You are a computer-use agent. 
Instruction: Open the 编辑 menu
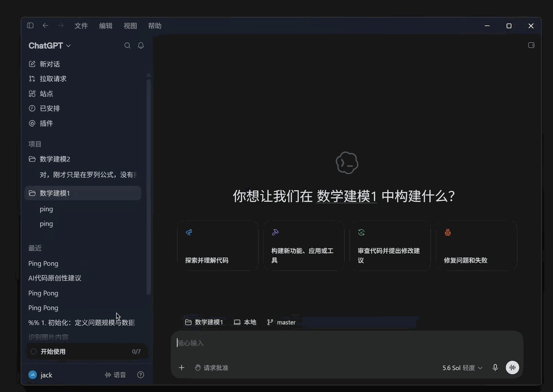[x=106, y=26]
